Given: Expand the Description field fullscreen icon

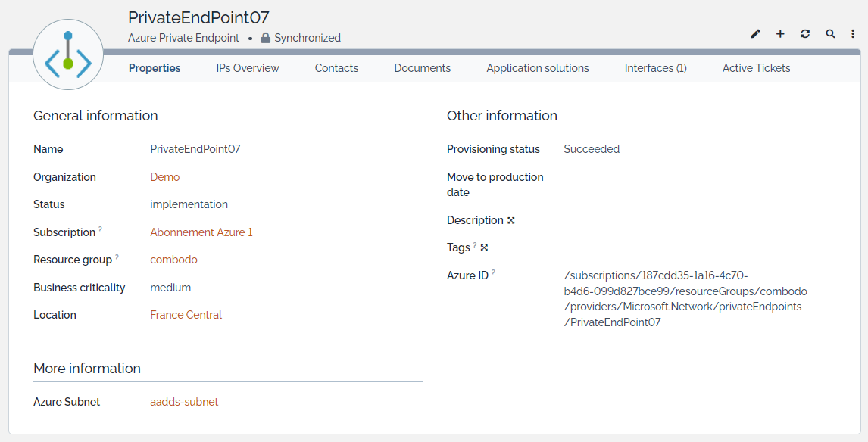Looking at the screenshot, I should [511, 220].
